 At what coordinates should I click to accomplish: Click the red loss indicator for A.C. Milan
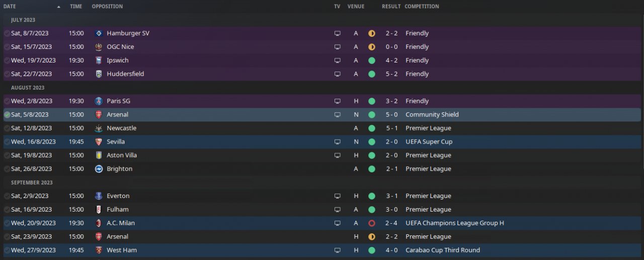tap(372, 223)
